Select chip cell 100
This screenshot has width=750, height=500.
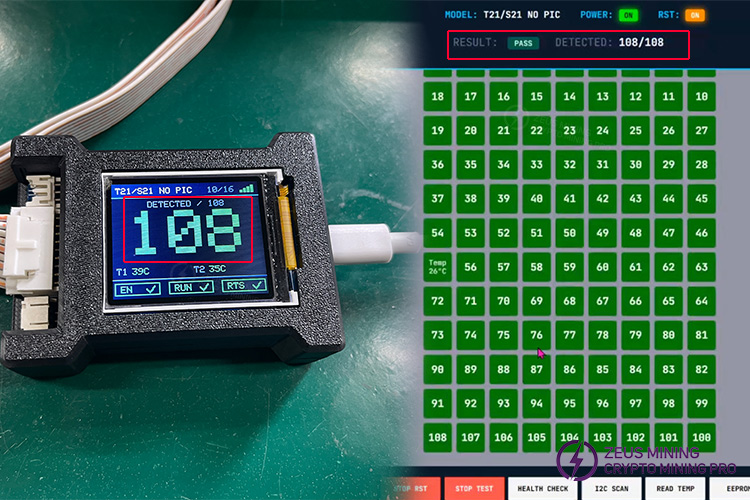tap(701, 437)
